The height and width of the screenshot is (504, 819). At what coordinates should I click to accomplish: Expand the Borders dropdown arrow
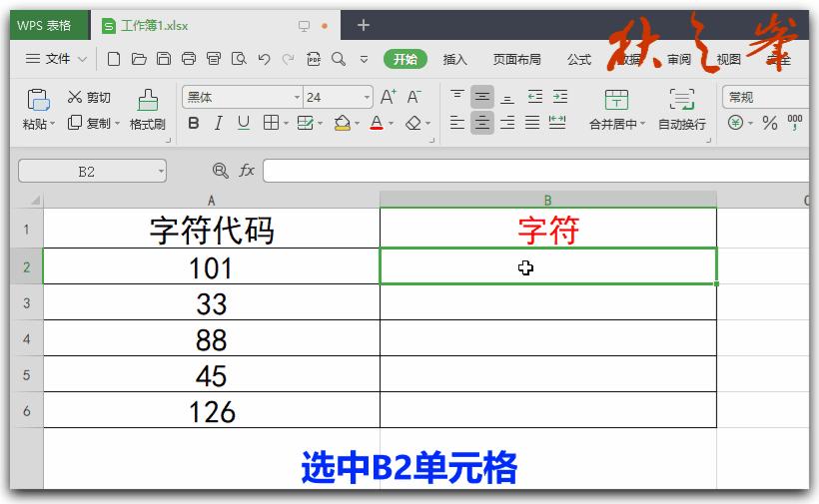coord(286,124)
